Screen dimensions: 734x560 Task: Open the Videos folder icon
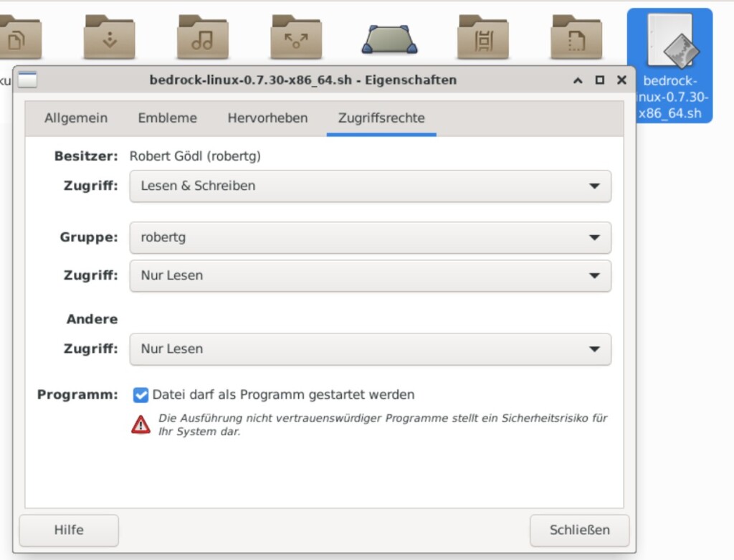point(483,37)
